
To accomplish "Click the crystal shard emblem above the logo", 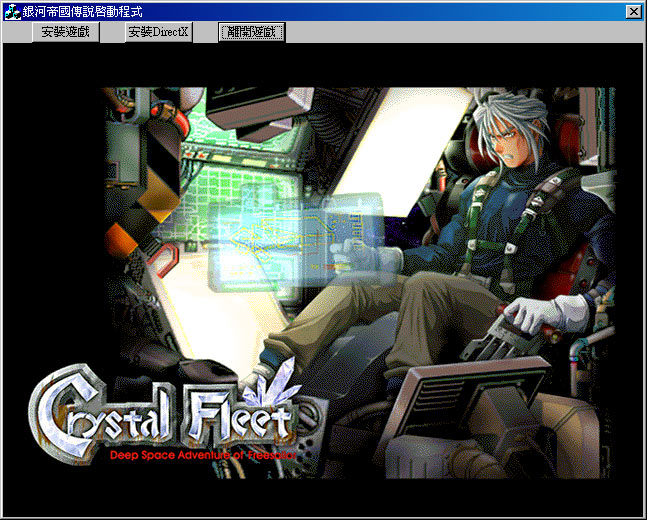I will 268,384.
